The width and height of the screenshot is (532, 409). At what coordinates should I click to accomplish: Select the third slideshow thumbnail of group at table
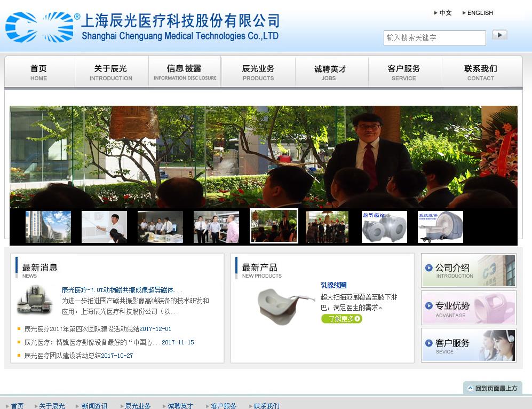[160, 227]
